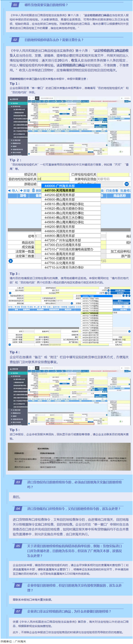Click the 项号 field showing 1 in Tip 2

click(38, 236)
